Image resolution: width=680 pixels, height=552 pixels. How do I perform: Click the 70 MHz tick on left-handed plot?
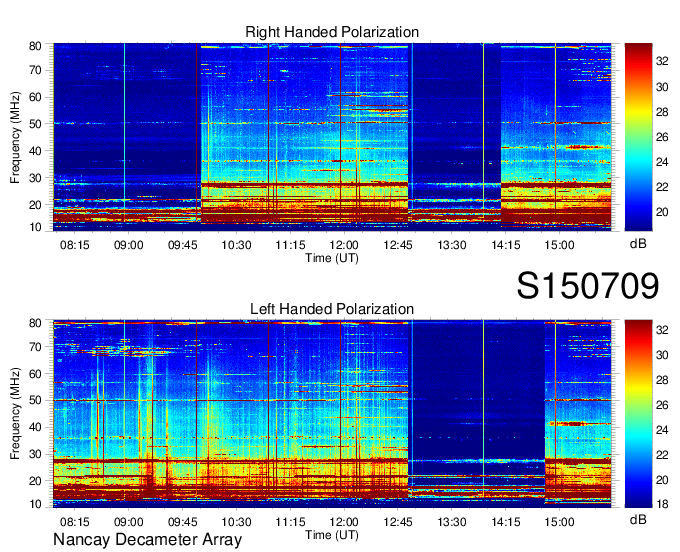(x=35, y=347)
